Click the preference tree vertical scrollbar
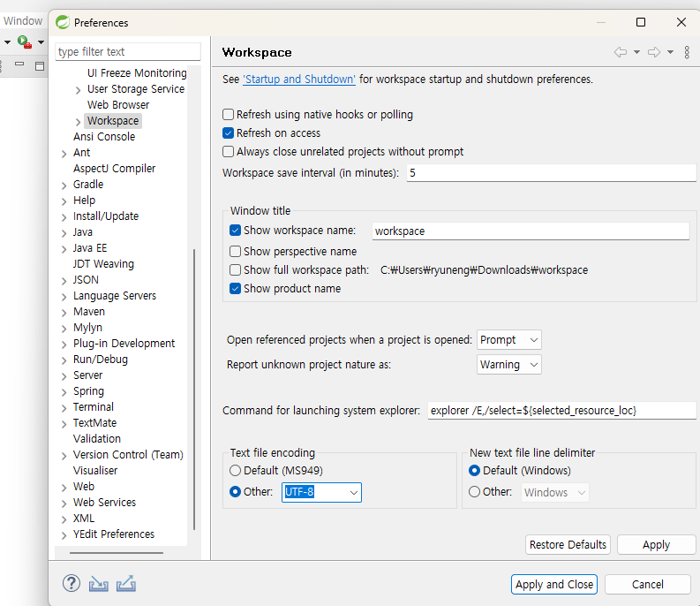The image size is (700, 606). tap(194, 389)
